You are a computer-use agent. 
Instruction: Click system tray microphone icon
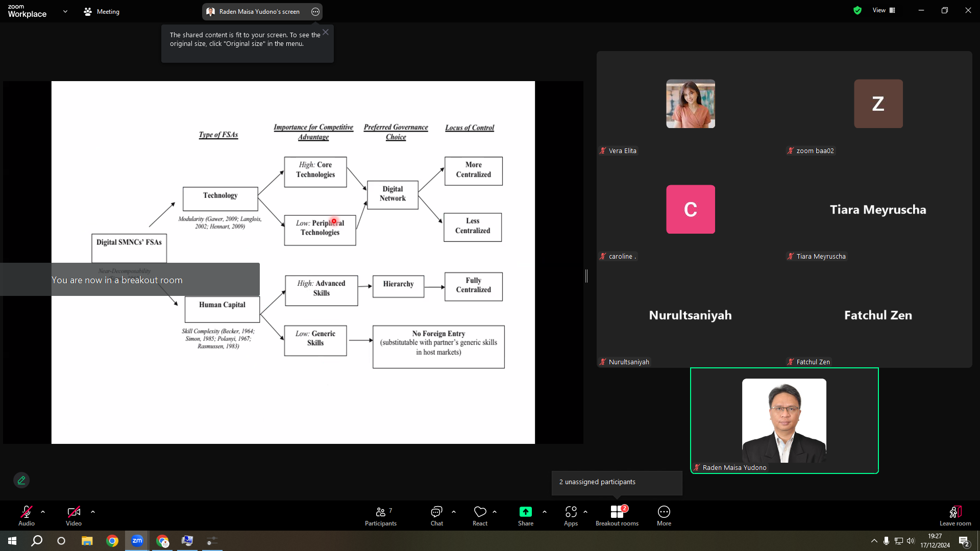(887, 541)
